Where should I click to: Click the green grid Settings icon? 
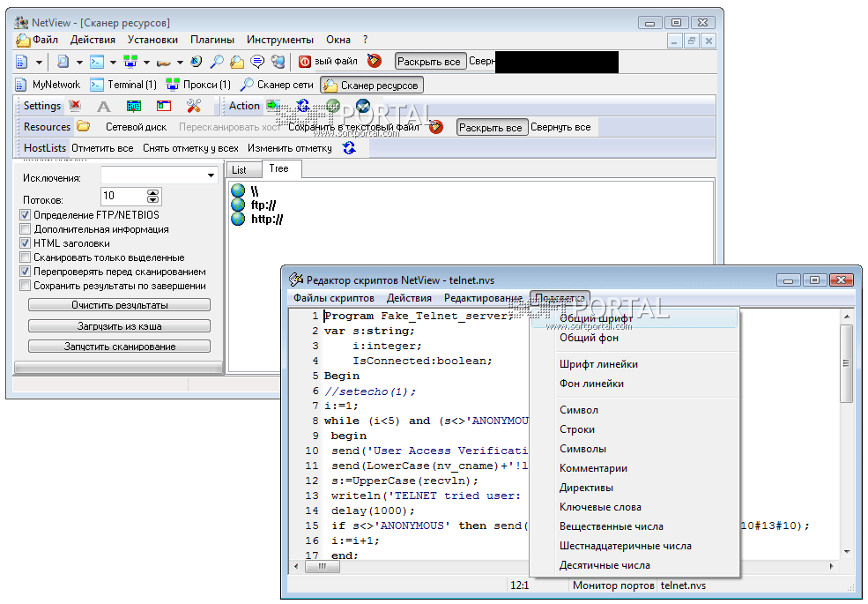pyautogui.click(x=133, y=106)
